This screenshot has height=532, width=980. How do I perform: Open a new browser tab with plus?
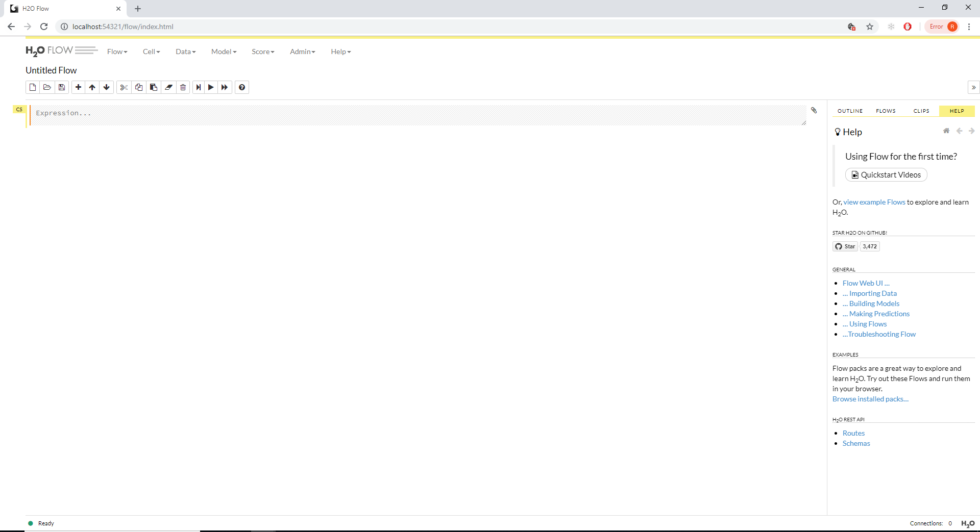tap(138, 9)
